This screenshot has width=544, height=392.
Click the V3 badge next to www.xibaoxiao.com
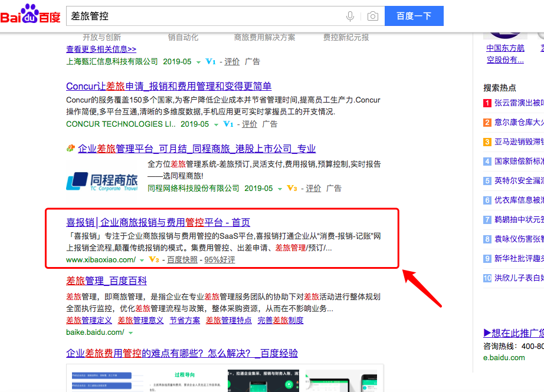pyautogui.click(x=154, y=260)
